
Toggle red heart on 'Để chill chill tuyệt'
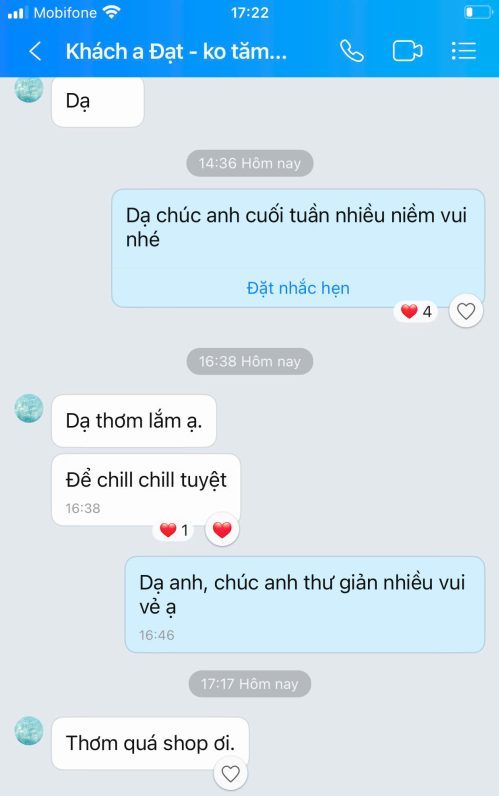pyautogui.click(x=222, y=529)
